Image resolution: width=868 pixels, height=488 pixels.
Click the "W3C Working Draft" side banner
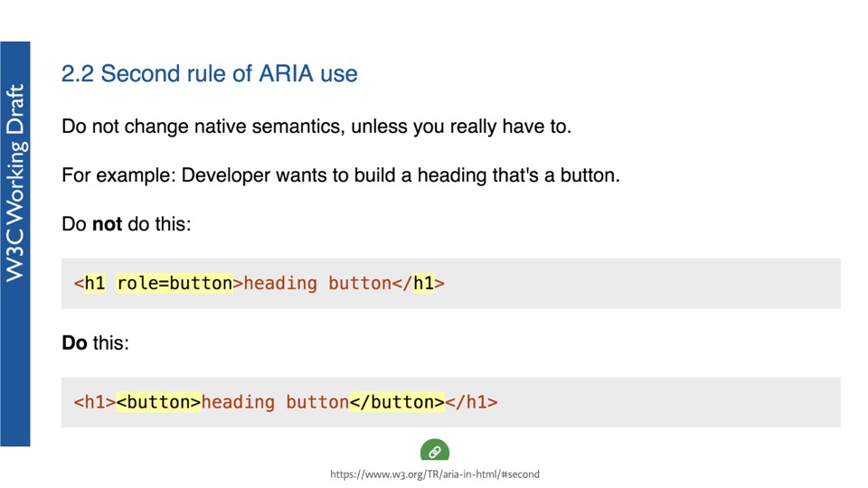(15, 243)
